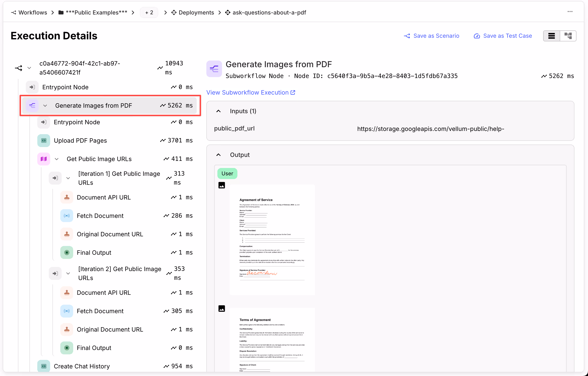Click Iteration 2 Fetch Document API icon
The image size is (588, 376).
[67, 311]
